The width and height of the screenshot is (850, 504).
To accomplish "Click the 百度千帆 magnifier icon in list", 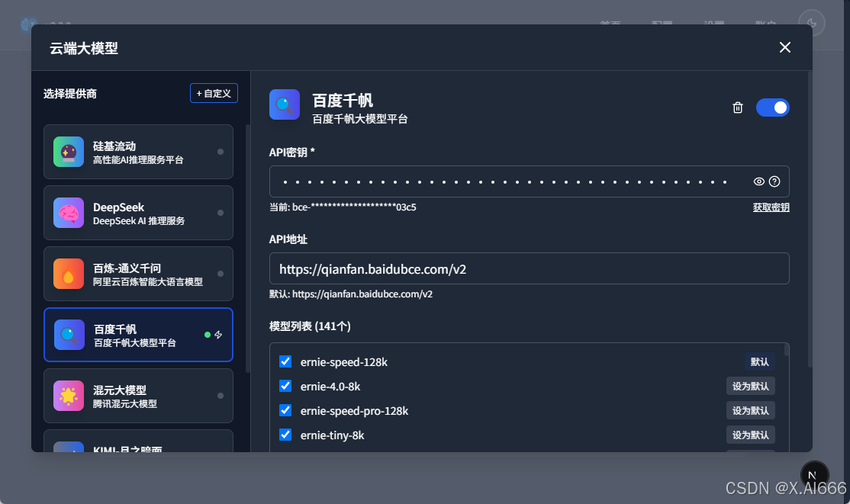I will (69, 335).
